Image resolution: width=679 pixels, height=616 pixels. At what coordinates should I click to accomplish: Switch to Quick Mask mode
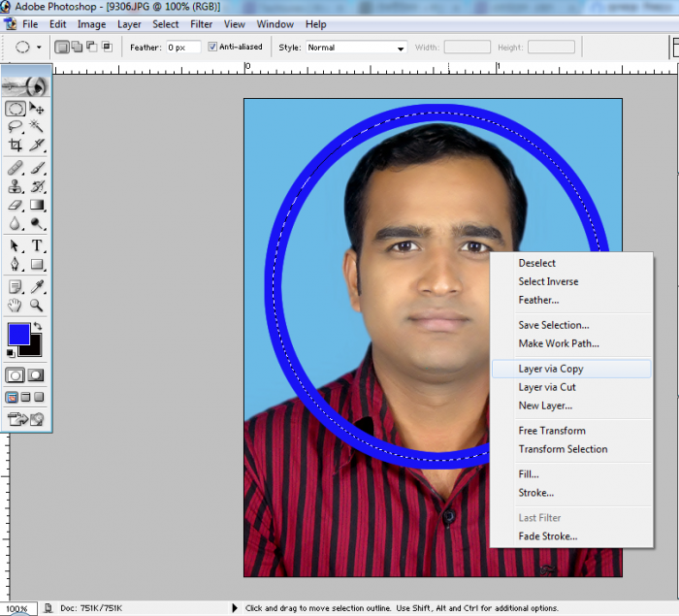coord(36,374)
